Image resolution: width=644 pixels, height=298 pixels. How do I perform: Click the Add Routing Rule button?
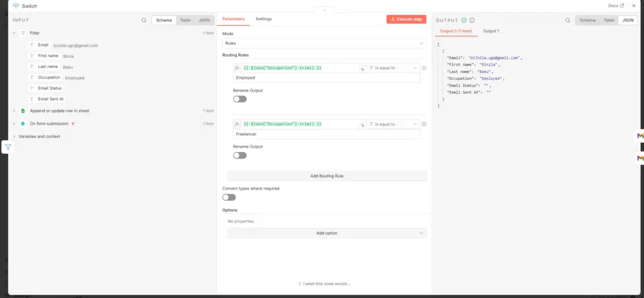327,176
